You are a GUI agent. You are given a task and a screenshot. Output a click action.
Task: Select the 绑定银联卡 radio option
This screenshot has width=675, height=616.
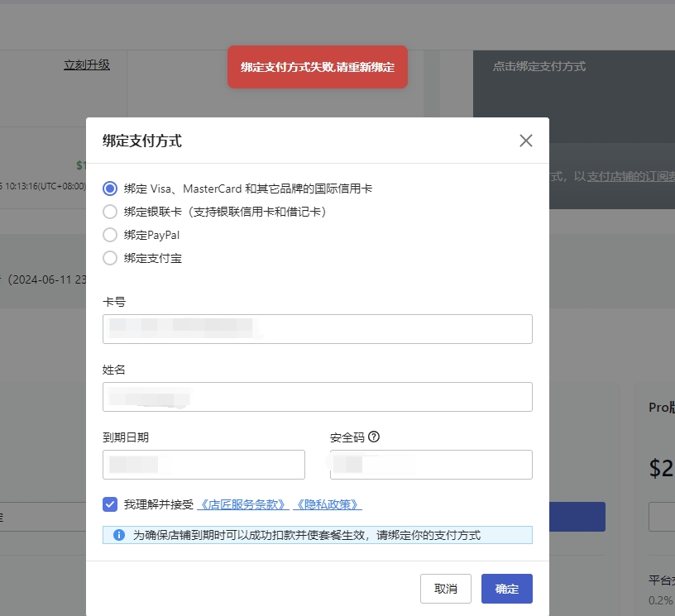click(x=110, y=212)
